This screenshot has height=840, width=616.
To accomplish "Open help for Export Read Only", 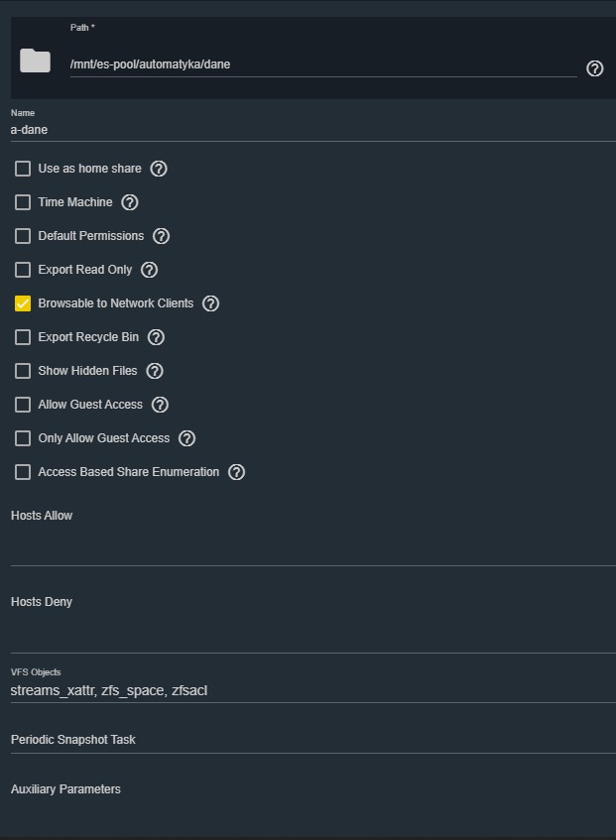I will tap(150, 270).
